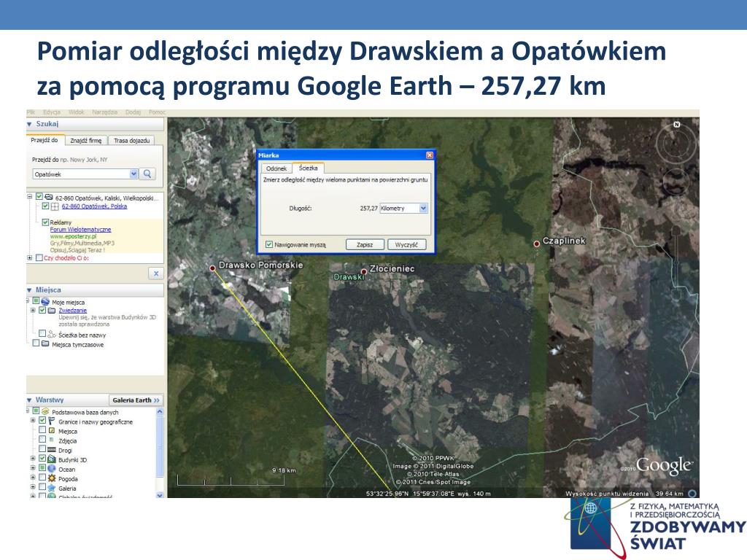Click the compass North N marker
The height and width of the screenshot is (560, 747).
676,124
